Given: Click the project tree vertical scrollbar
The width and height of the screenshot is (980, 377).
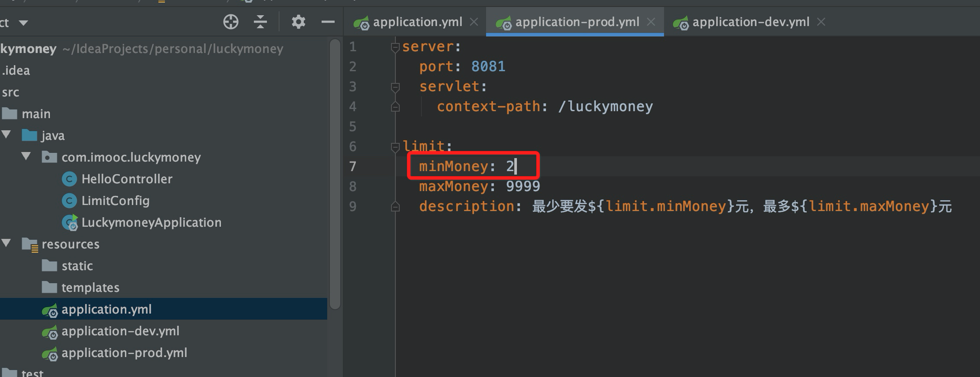Looking at the screenshot, I should click(x=335, y=174).
